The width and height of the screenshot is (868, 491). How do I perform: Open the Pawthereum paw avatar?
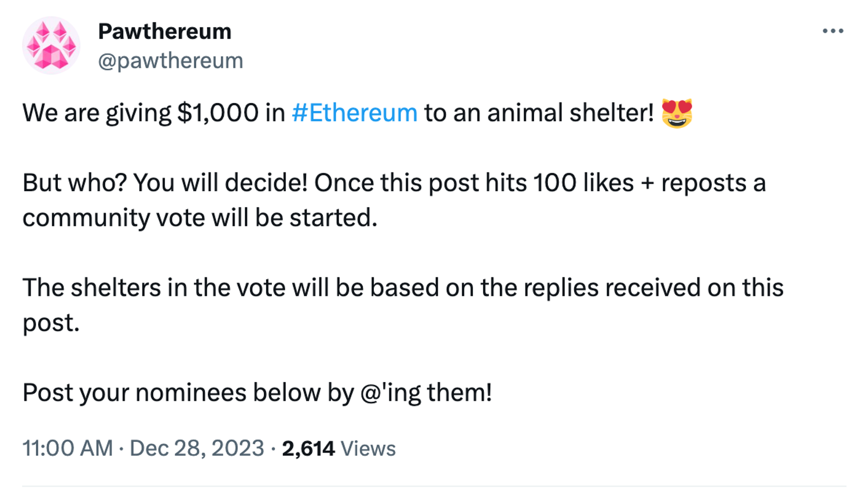tap(51, 46)
